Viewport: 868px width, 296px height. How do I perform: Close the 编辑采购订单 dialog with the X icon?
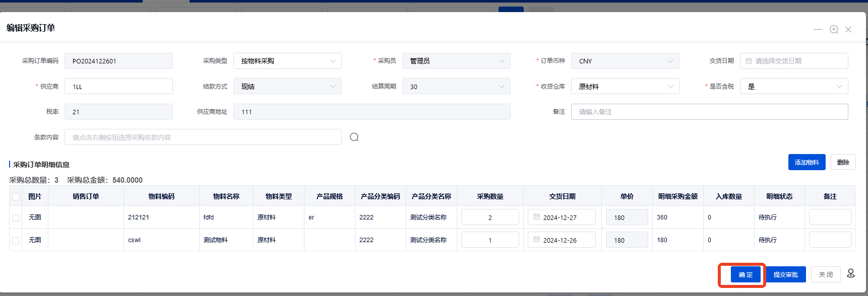[848, 29]
